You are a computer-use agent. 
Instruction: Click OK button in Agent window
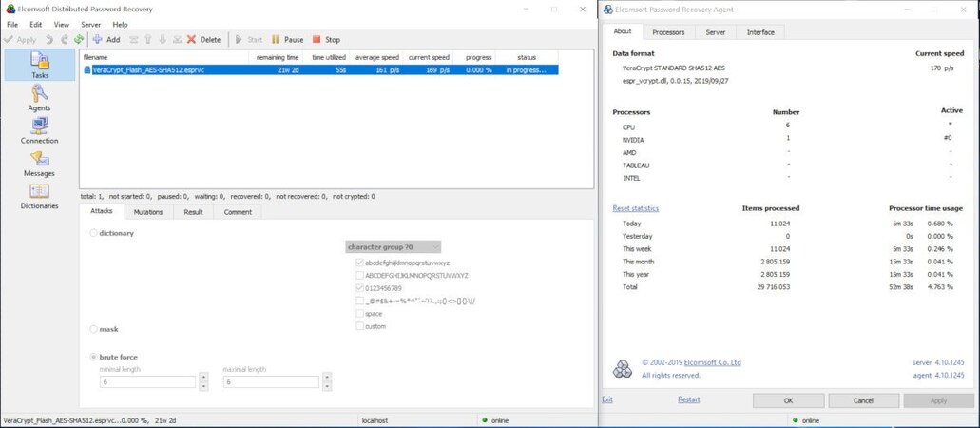(x=788, y=400)
